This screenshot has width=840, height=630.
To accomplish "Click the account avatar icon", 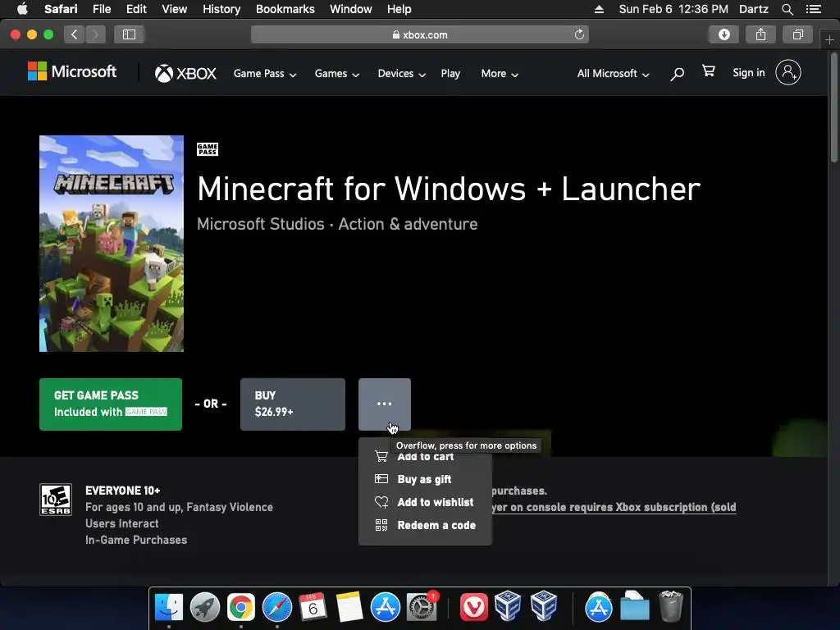I will coord(788,72).
